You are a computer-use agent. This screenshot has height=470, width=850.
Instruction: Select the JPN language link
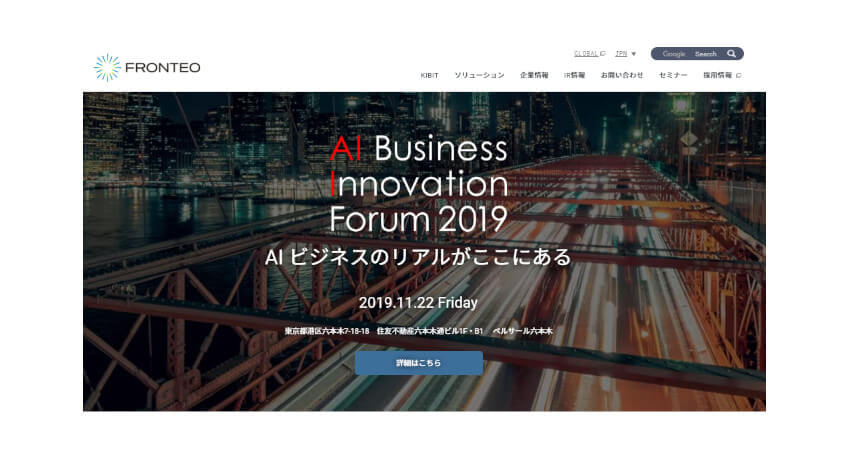point(621,54)
